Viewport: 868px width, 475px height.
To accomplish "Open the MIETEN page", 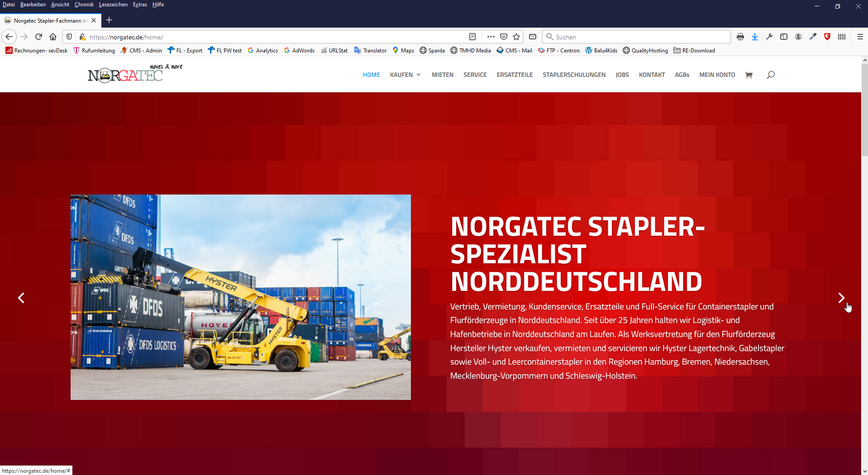I will [443, 75].
